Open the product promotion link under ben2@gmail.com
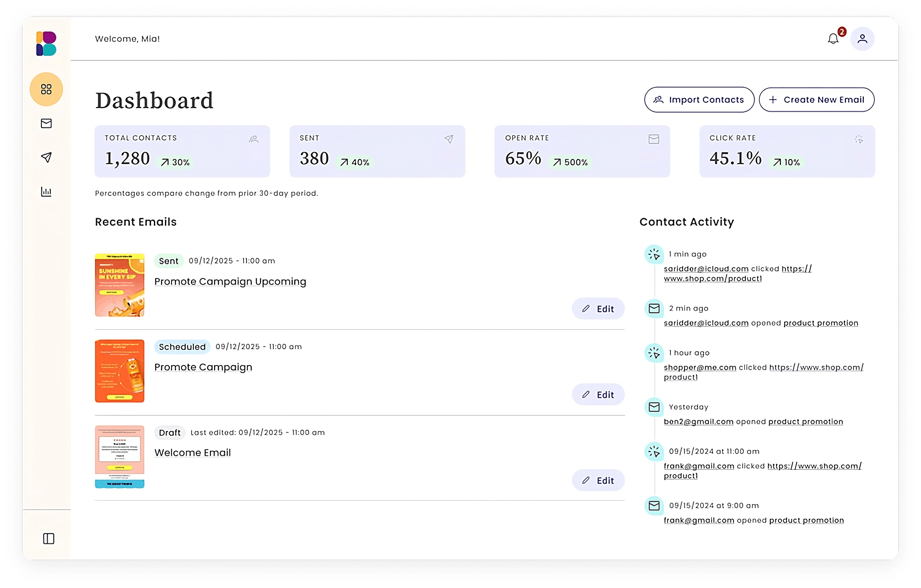Image resolution: width=921 pixels, height=588 pixels. pyautogui.click(x=806, y=421)
